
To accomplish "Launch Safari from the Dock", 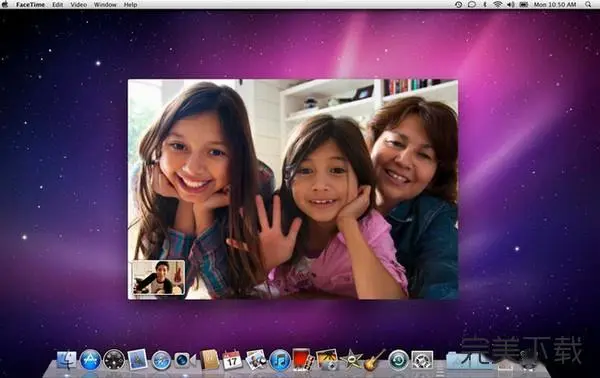I will (x=161, y=360).
